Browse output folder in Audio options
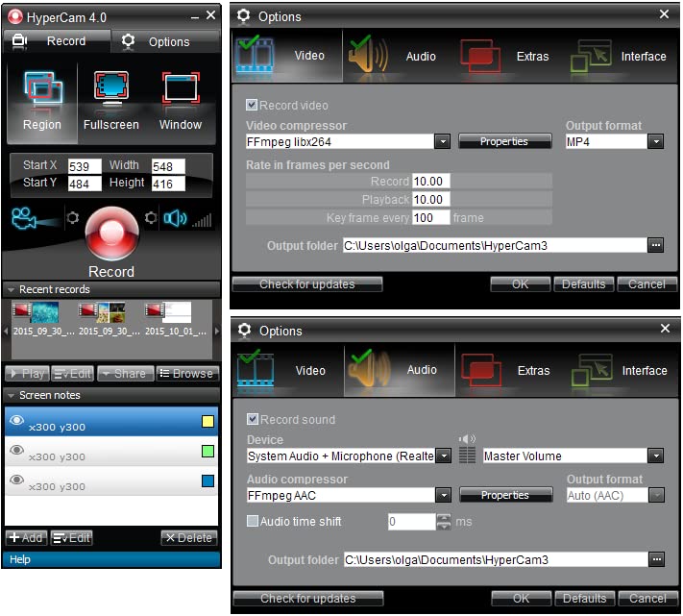Screen dimensions: 683x616 (x=656, y=559)
